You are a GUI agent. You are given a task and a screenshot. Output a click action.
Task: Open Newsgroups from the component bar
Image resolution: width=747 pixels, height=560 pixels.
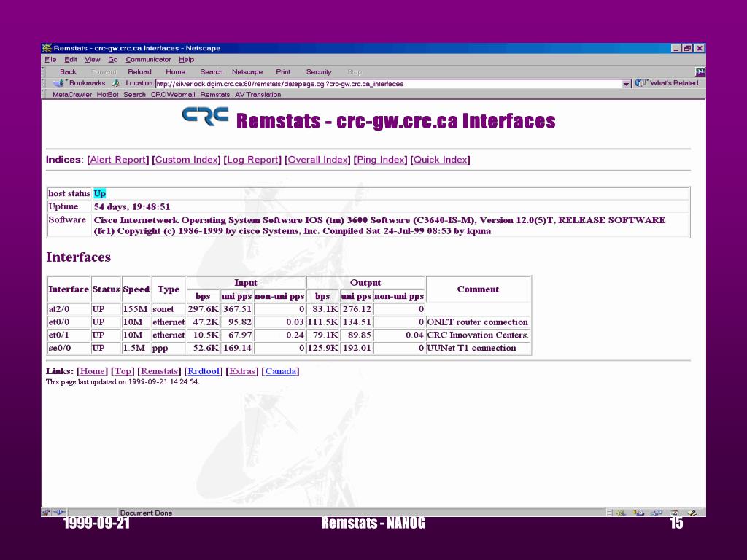(x=657, y=513)
